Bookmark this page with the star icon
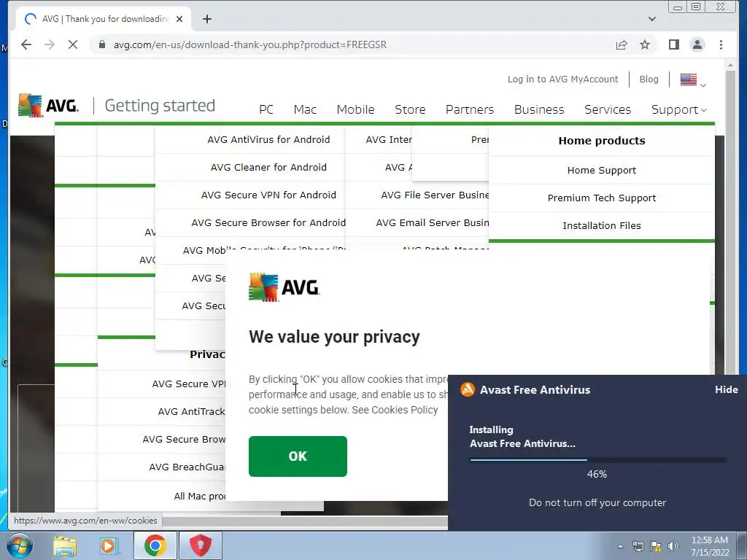747x560 pixels. (x=645, y=44)
